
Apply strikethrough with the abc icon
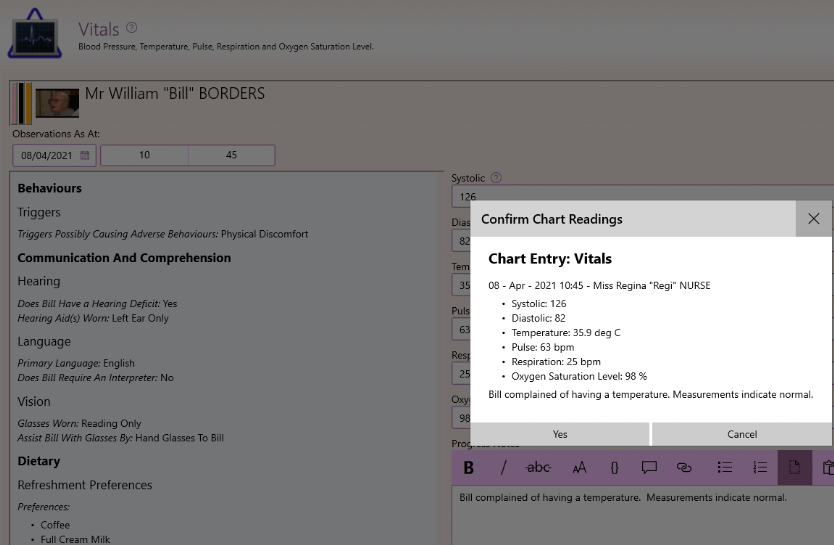[538, 467]
